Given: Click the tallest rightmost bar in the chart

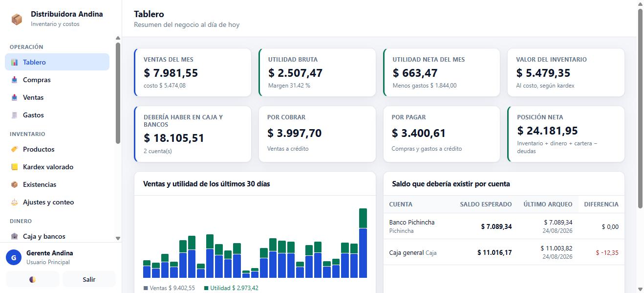Looking at the screenshot, I should pyautogui.click(x=363, y=243).
